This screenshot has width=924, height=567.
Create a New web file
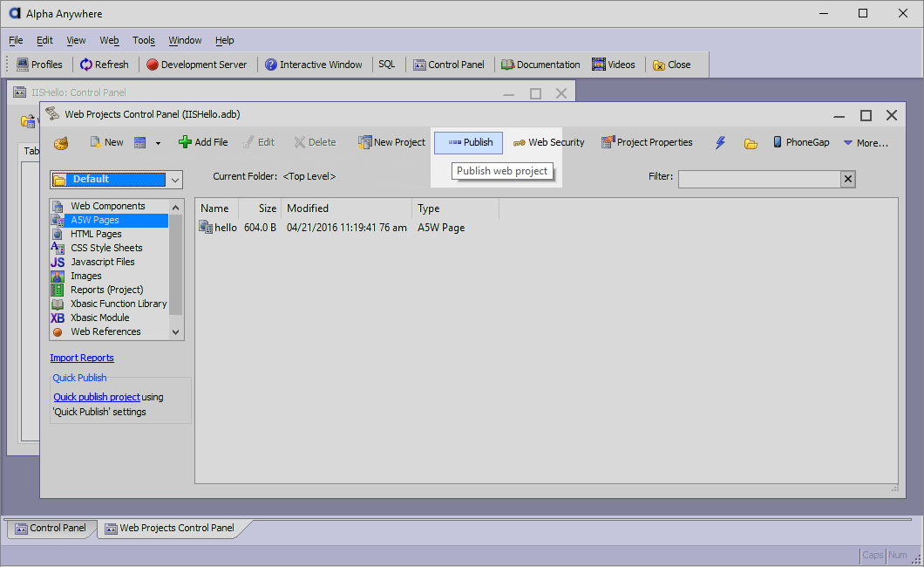(106, 142)
